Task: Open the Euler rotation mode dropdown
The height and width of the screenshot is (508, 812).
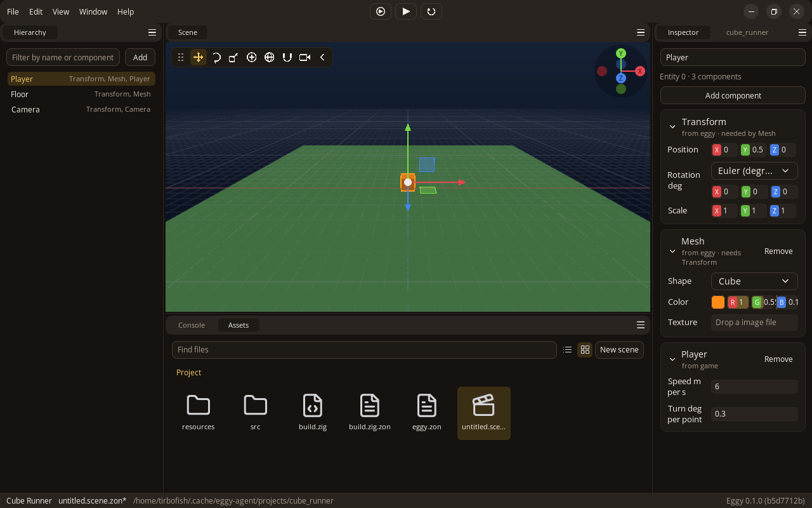Action: point(754,171)
